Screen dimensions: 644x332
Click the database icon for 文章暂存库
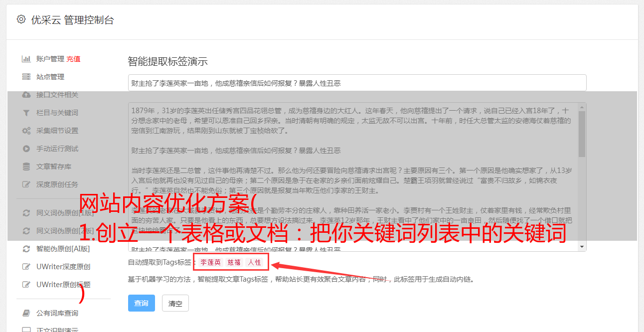point(26,166)
